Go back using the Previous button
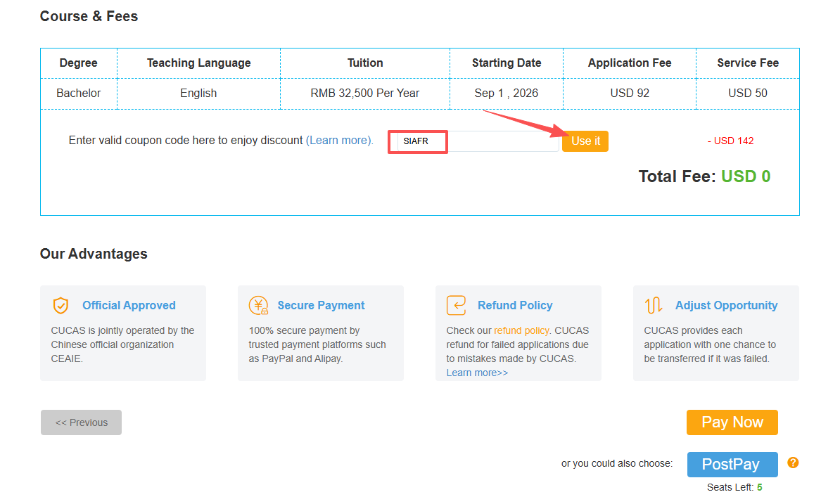Image resolution: width=840 pixels, height=504 pixels. pos(81,422)
